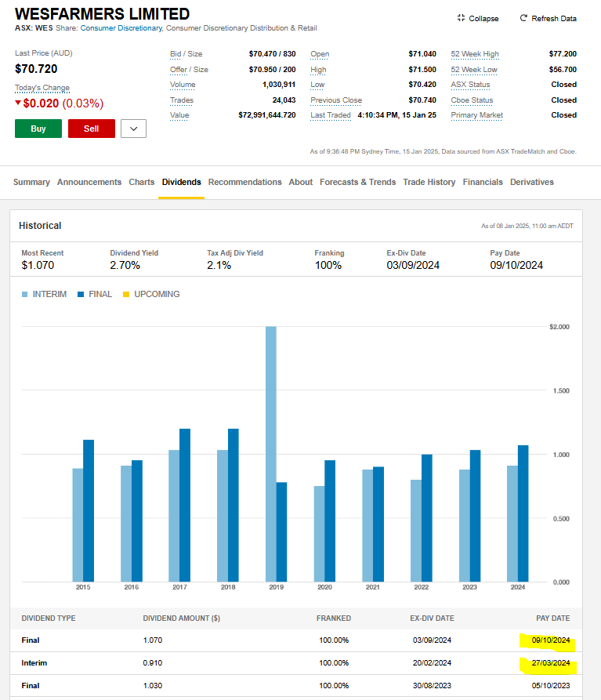The height and width of the screenshot is (700, 601).
Task: Click the Refresh Data icon
Action: coord(523,18)
